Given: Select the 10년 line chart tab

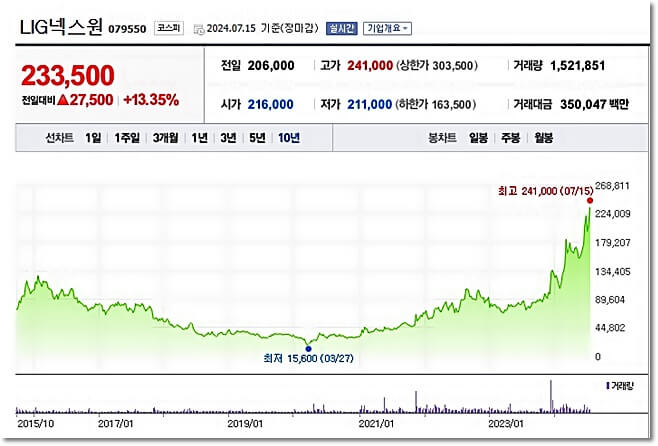Looking at the screenshot, I should point(289,138).
